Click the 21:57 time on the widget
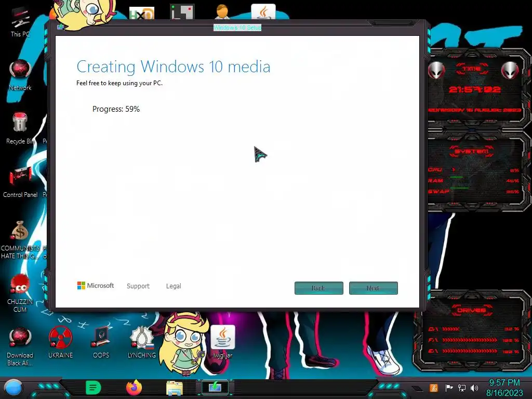This screenshot has height=399, width=532. 474,89
